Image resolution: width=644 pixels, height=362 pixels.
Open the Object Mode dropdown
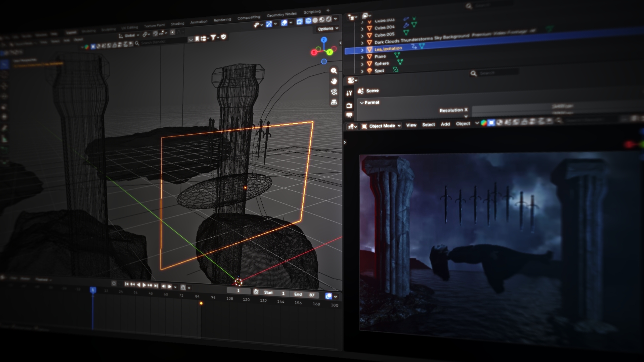[382, 126]
